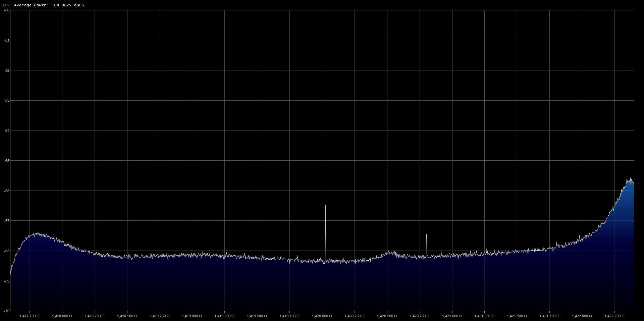Click the -69 level axis label
The image size is (644, 321).
[7, 281]
